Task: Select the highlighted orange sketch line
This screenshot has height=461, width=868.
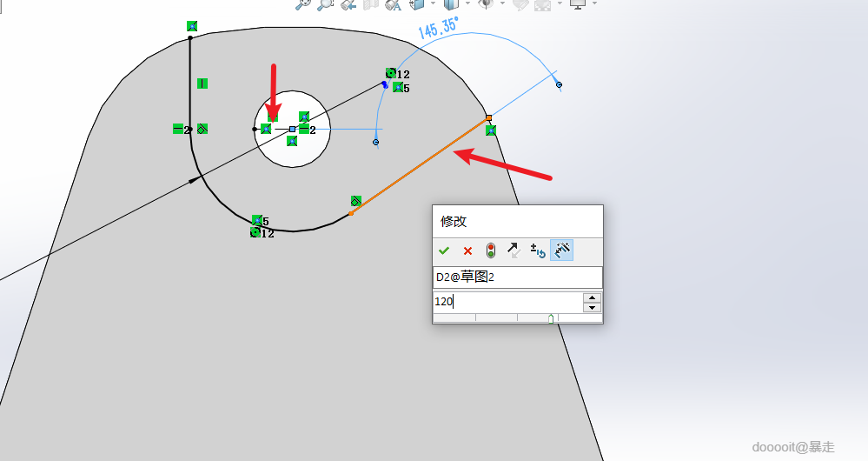Action: click(x=420, y=165)
